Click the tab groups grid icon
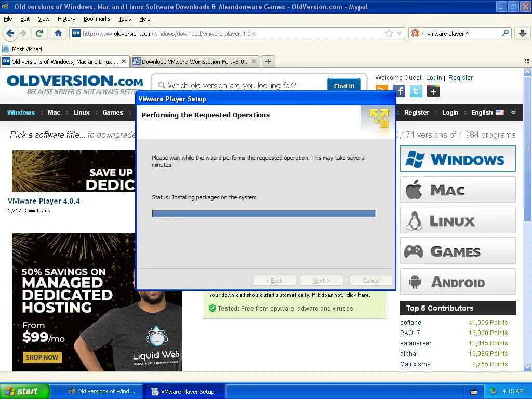Screen dimensions: 532x399 pyautogui.click(x=527, y=61)
